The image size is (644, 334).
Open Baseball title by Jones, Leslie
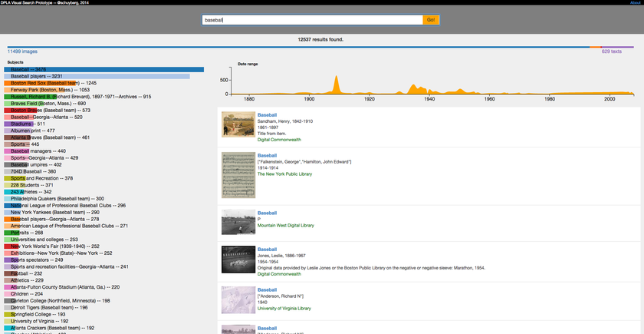coord(267,250)
